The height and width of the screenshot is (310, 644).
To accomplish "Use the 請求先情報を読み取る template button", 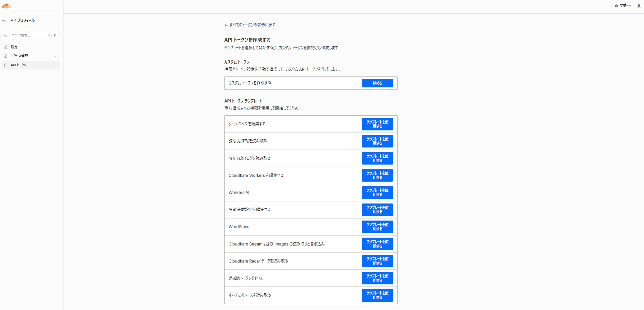I will (377, 141).
